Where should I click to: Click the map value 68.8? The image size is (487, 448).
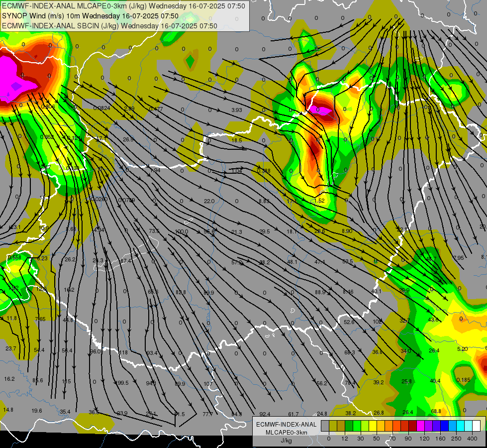(x=436, y=411)
